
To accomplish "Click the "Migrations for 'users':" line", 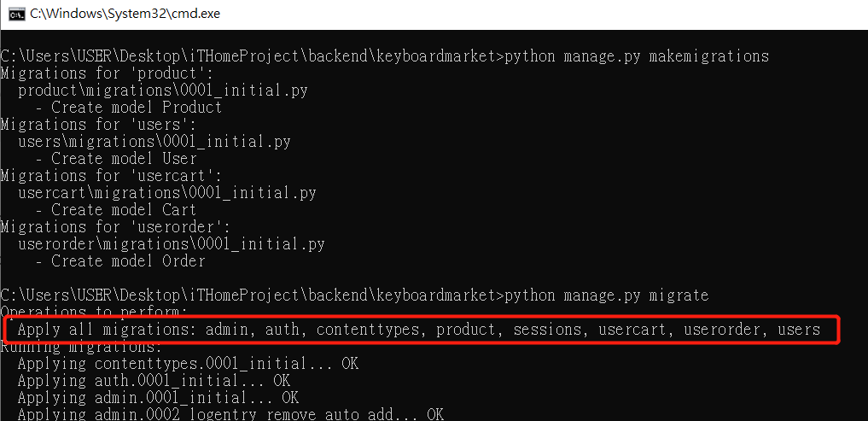I will pos(98,125).
